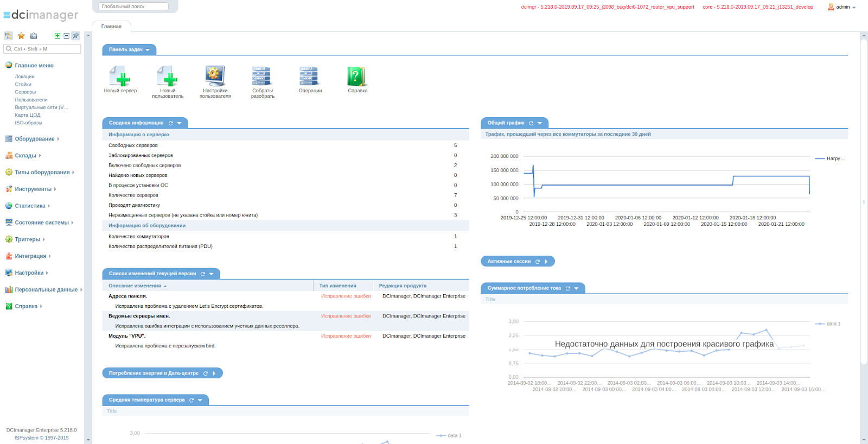Collapse the Главное меню section
868x444 pixels.
pyautogui.click(x=34, y=66)
